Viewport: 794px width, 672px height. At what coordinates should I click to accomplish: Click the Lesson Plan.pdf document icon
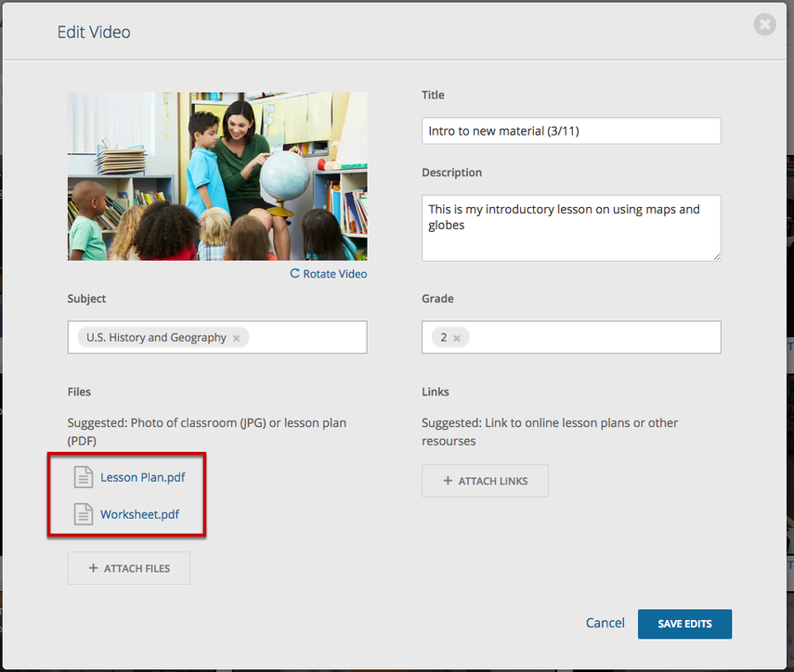coord(84,477)
